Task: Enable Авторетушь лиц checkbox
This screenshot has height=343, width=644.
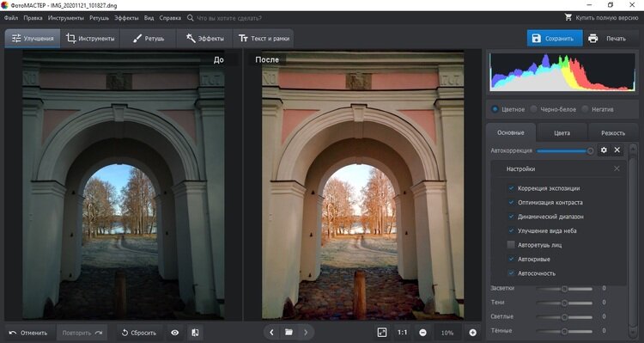Action: pyautogui.click(x=511, y=245)
